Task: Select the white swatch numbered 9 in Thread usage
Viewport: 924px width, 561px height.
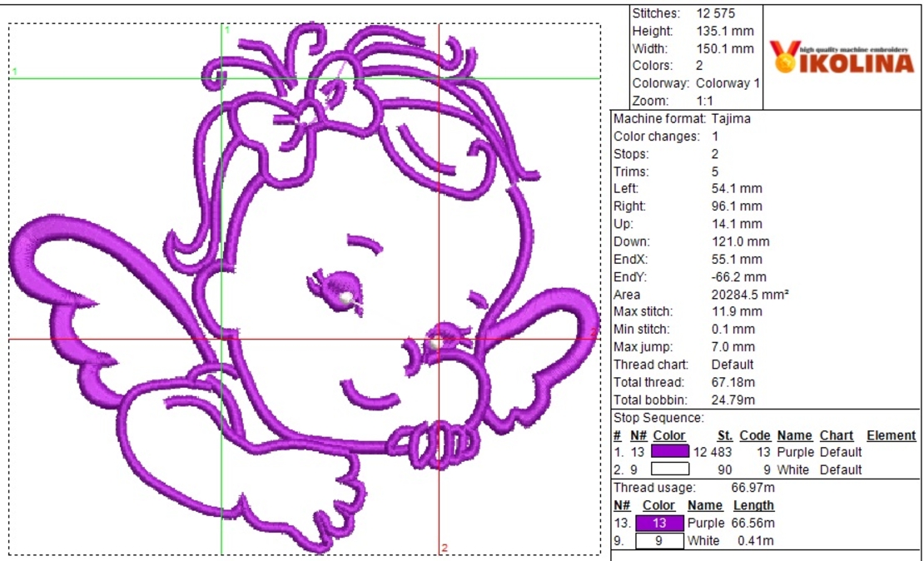Action: pos(659,540)
